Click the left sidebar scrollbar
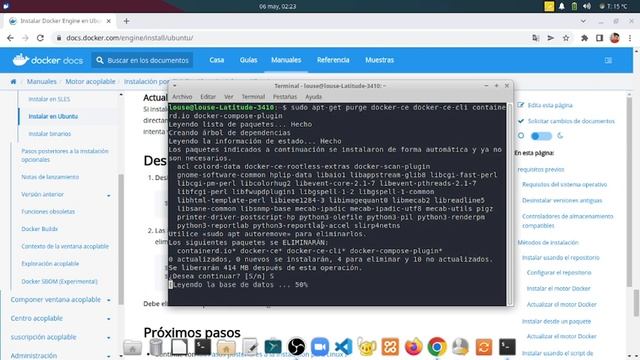The width and height of the screenshot is (640, 360). coord(121,239)
